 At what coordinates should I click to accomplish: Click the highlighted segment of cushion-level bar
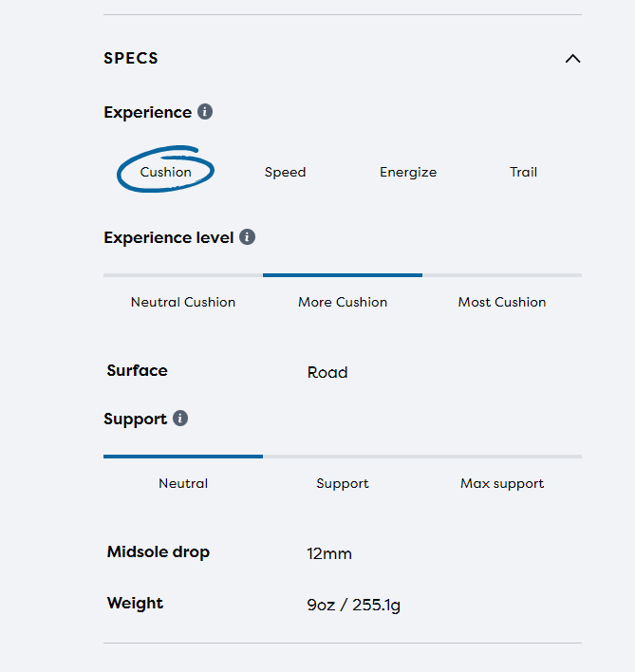pyautogui.click(x=343, y=275)
